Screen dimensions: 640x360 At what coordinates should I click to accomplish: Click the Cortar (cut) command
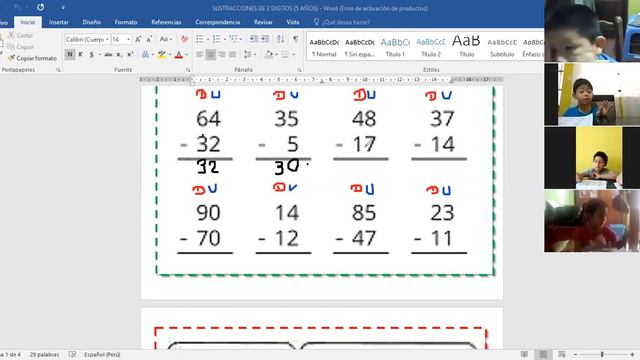click(x=21, y=36)
